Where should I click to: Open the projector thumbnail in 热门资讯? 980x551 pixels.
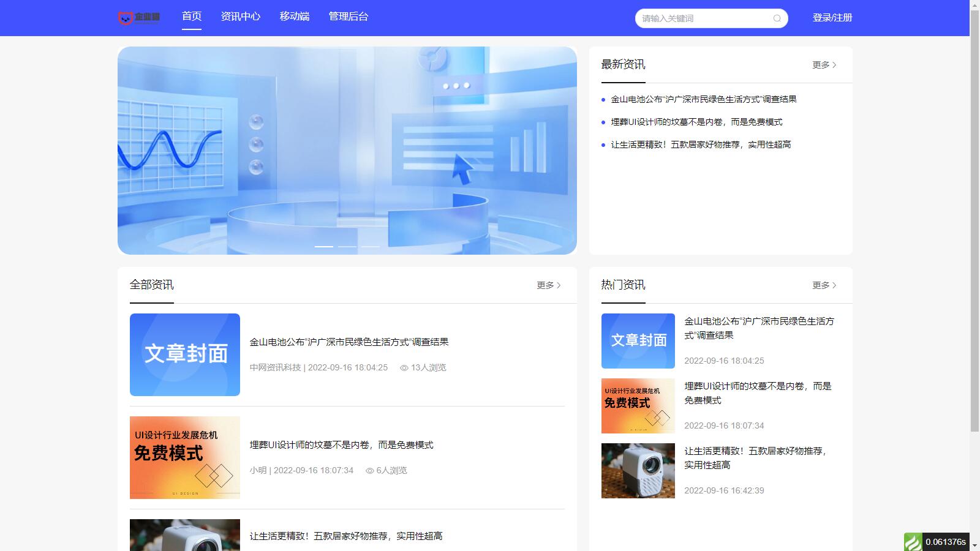(x=638, y=471)
